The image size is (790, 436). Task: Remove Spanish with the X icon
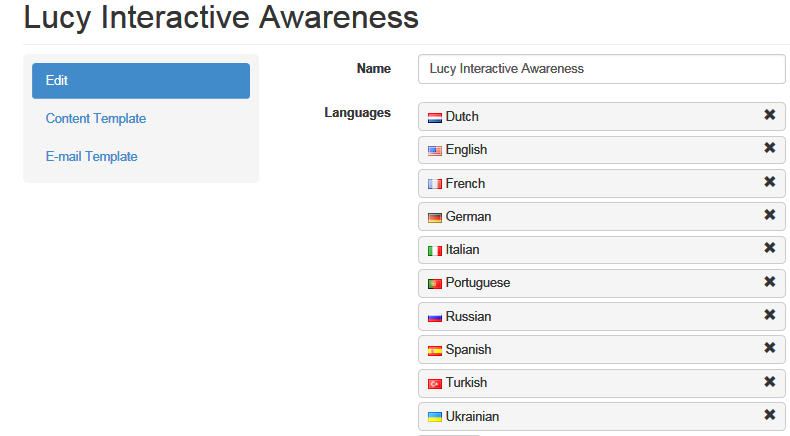[x=769, y=348]
